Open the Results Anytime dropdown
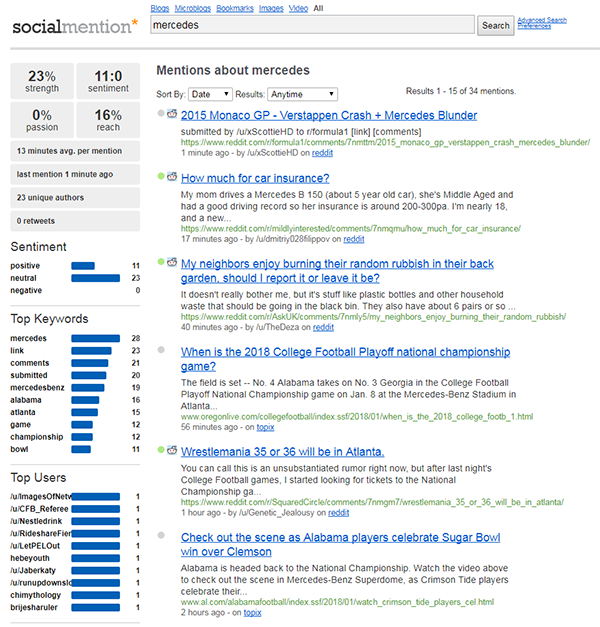Viewport: 600px width, 627px height. click(x=302, y=94)
